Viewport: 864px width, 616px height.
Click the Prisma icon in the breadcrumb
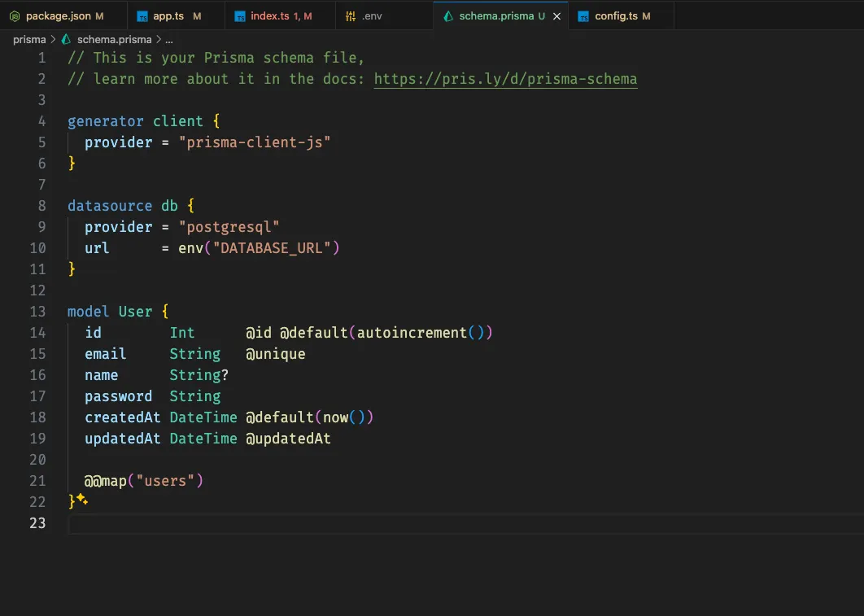coord(66,39)
